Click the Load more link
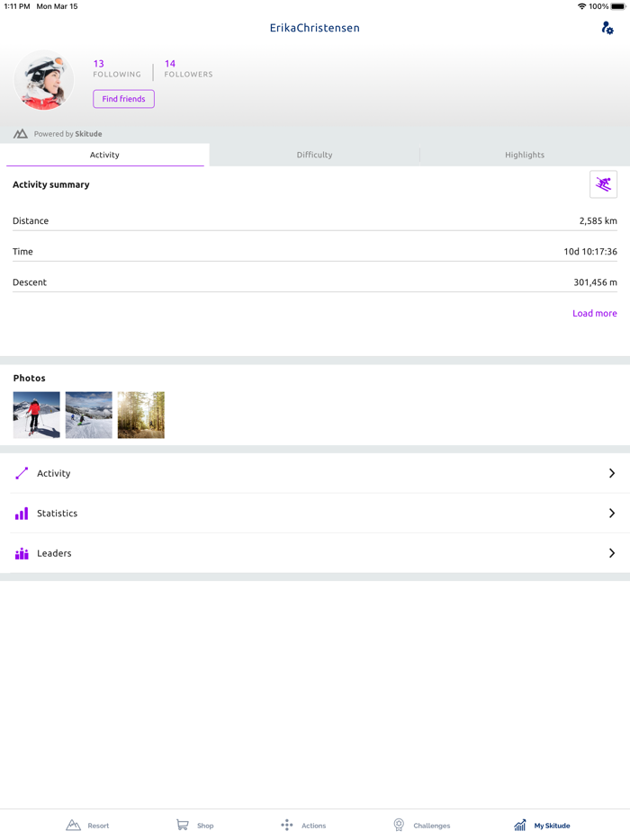This screenshot has width=630, height=840. pyautogui.click(x=595, y=313)
